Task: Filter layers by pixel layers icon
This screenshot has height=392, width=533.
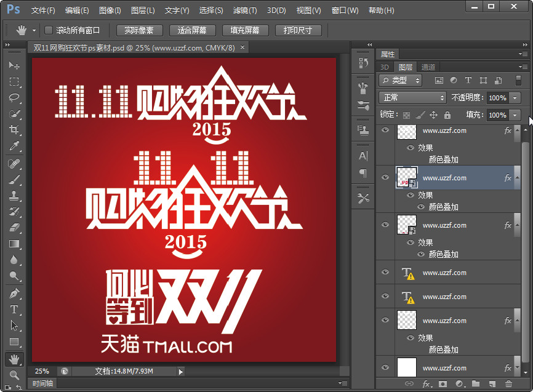Action: pos(439,80)
